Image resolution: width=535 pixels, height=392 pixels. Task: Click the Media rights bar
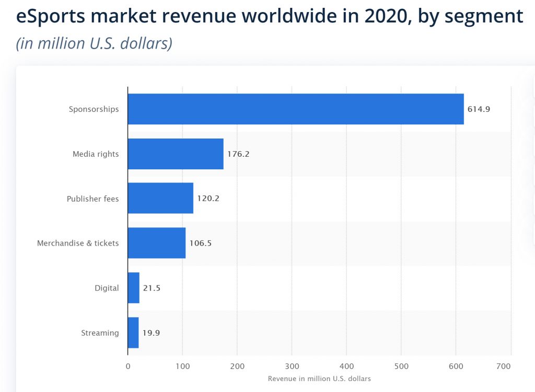[176, 154]
